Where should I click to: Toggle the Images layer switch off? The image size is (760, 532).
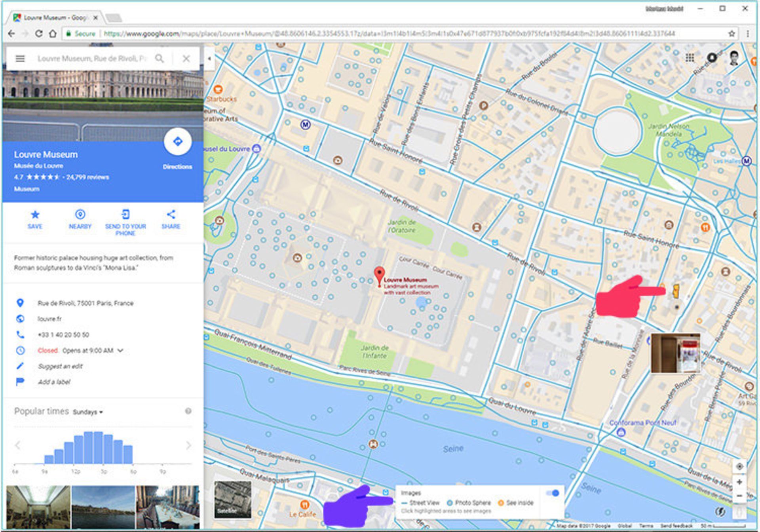pos(552,493)
